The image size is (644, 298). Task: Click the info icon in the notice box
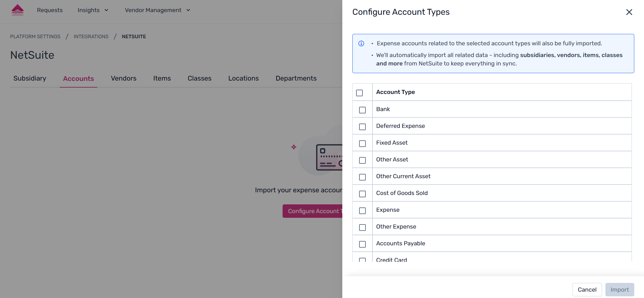[361, 43]
